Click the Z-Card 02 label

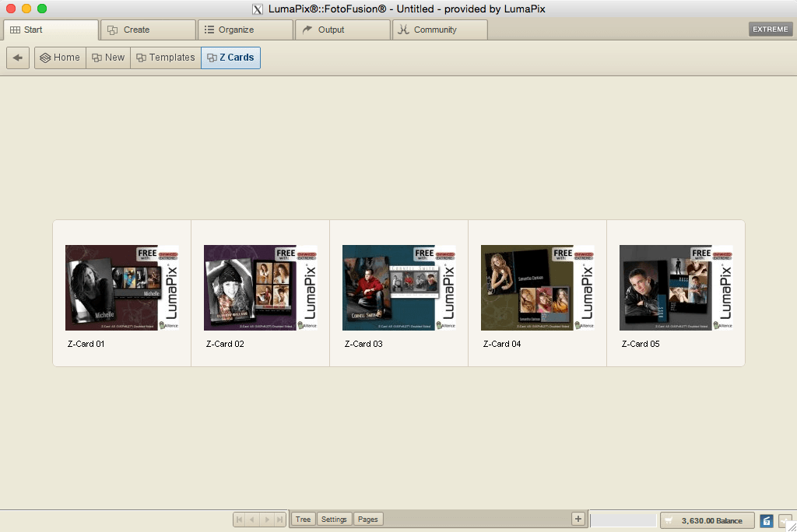225,344
